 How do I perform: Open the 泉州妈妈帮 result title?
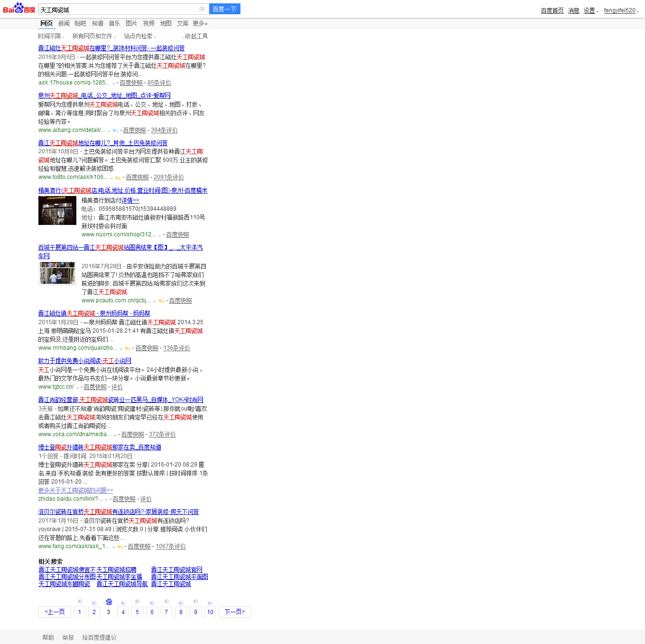[x=94, y=313]
